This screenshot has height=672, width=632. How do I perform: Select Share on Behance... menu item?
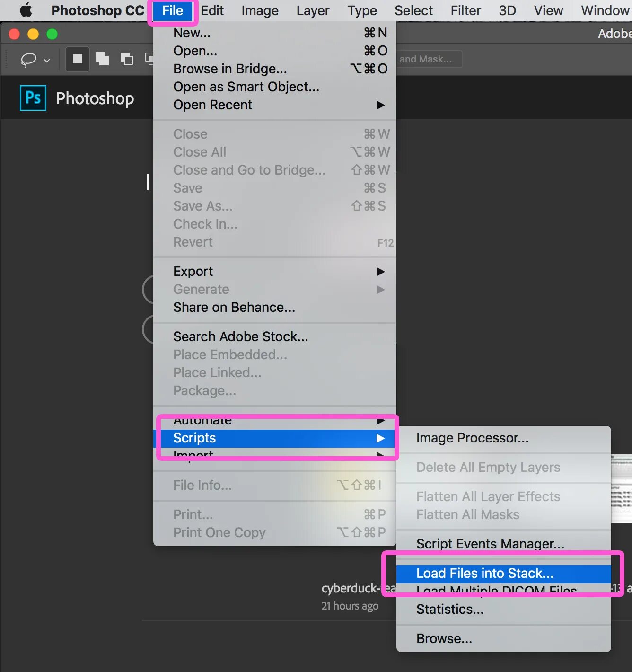pyautogui.click(x=275, y=307)
